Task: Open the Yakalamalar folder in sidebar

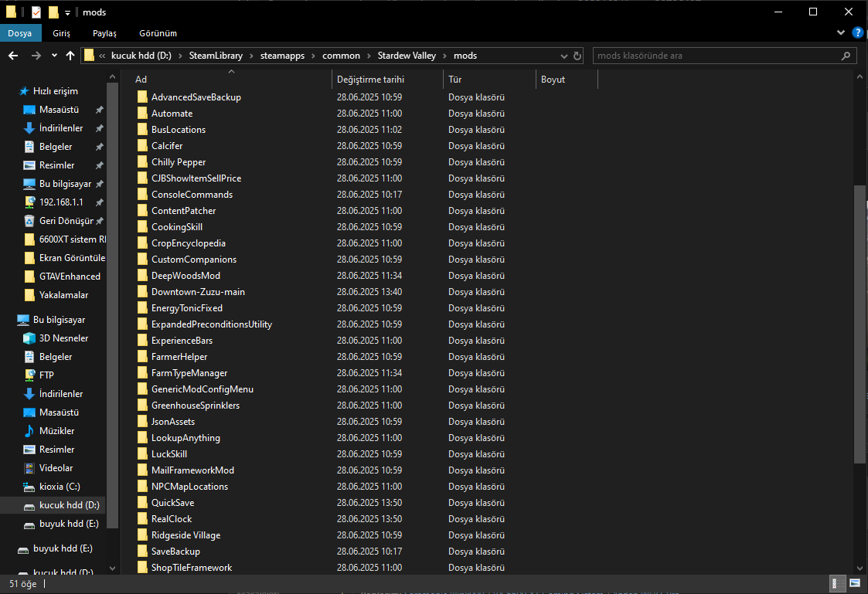Action: pyautogui.click(x=63, y=295)
